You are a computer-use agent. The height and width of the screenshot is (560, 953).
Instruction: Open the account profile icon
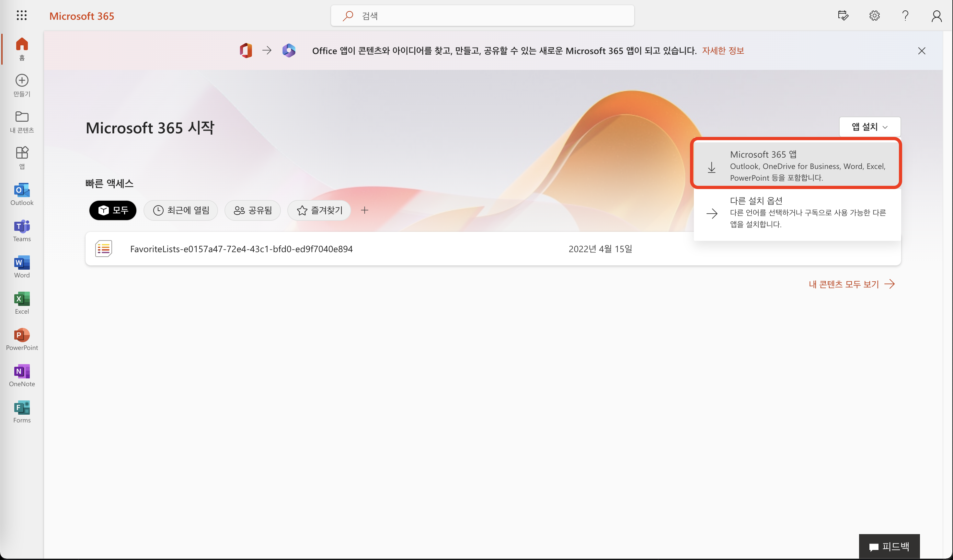[936, 16]
